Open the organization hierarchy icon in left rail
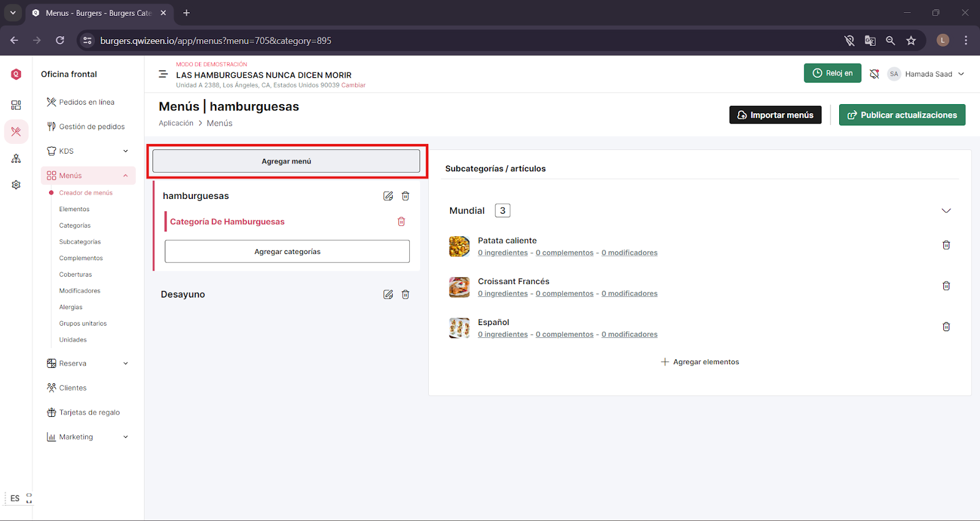 [16, 159]
